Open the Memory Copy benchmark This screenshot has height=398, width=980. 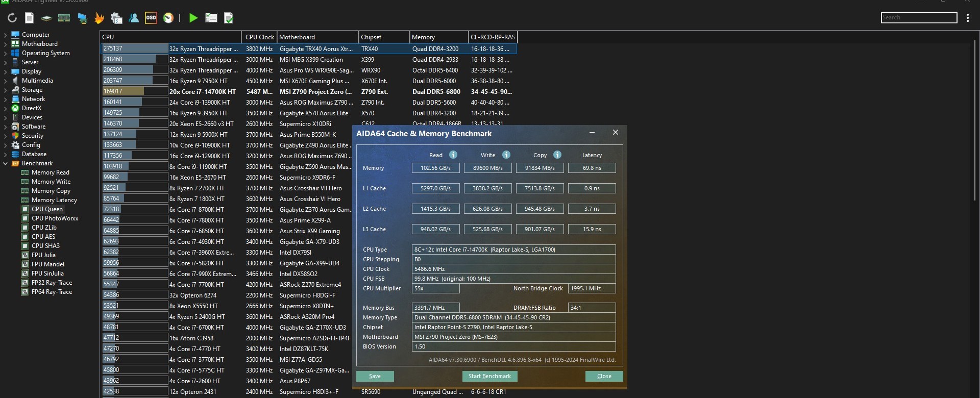click(51, 191)
